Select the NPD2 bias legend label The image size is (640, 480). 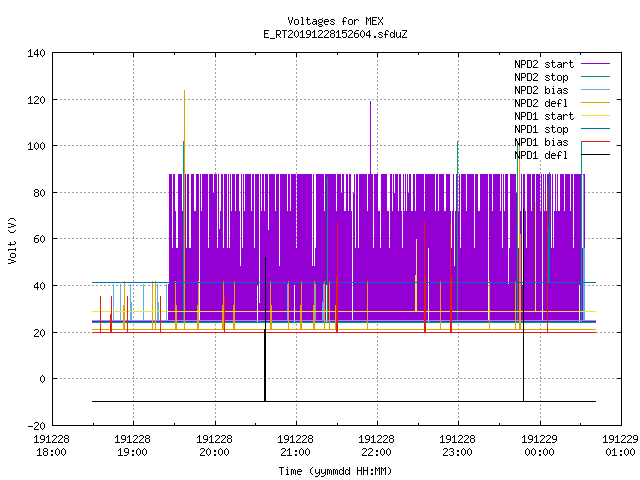541,90
